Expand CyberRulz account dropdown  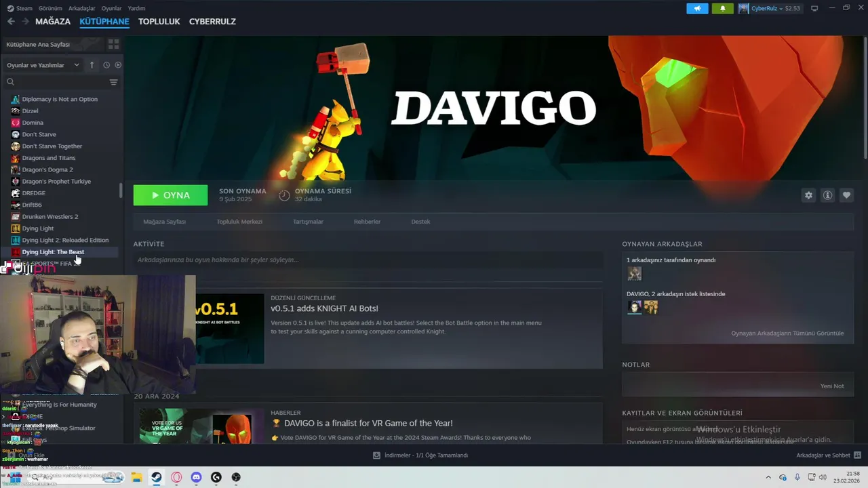tap(781, 8)
